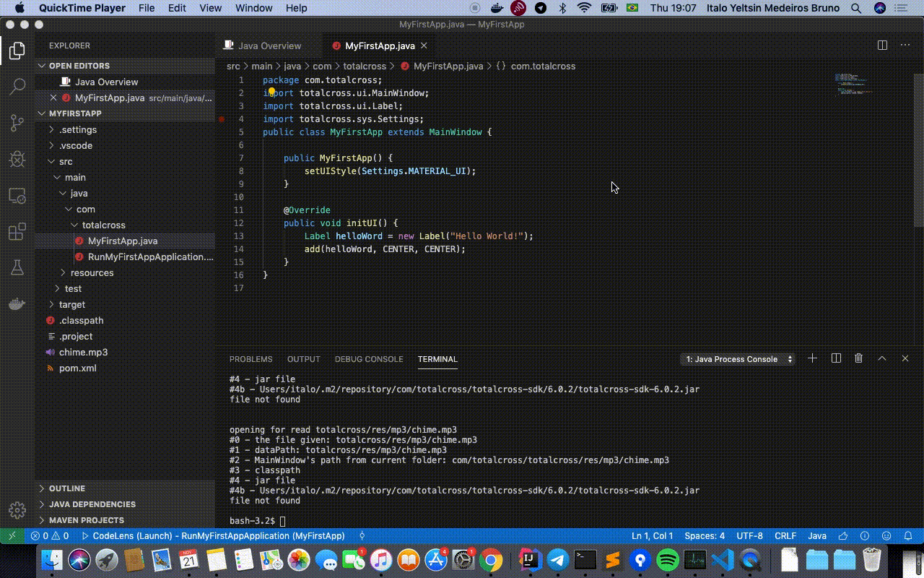Viewport: 924px width, 578px height.
Task: Open editor More Actions ellipsis
Action: pos(905,45)
